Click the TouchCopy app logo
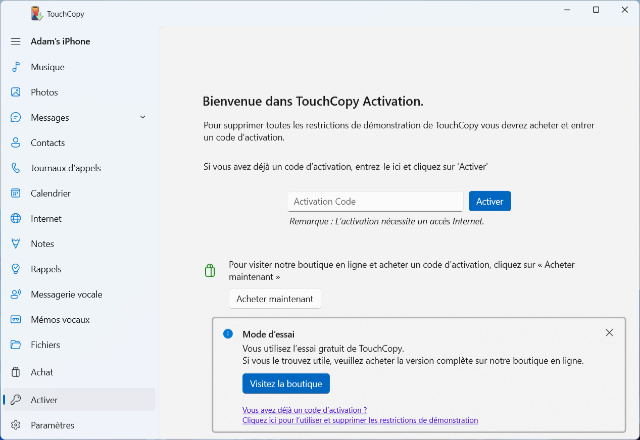This screenshot has height=440, width=640. [36, 13]
